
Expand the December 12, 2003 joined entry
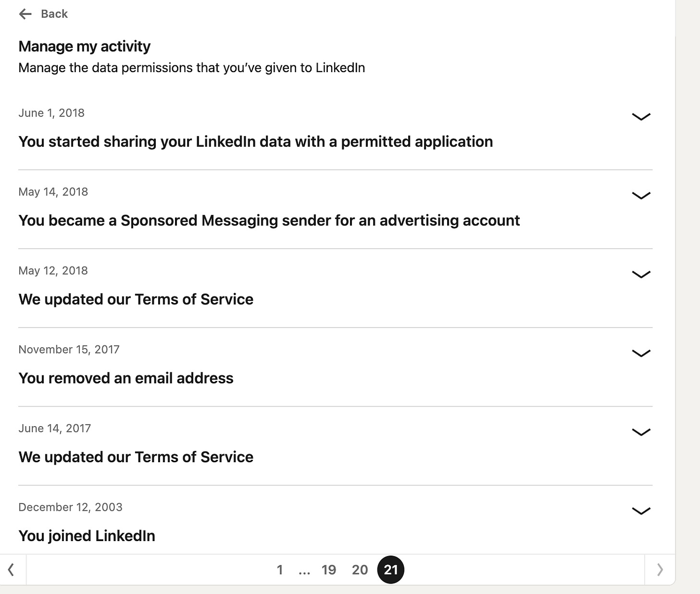(641, 511)
